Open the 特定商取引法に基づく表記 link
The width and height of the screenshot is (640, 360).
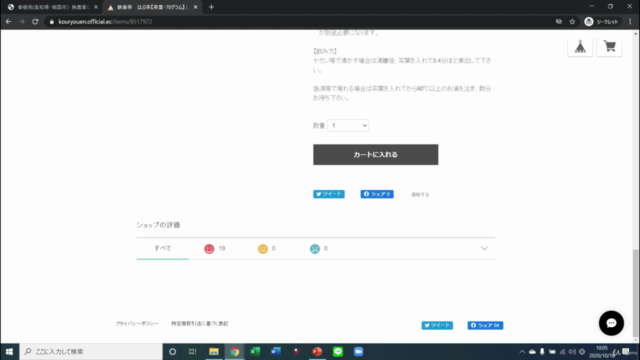point(200,323)
